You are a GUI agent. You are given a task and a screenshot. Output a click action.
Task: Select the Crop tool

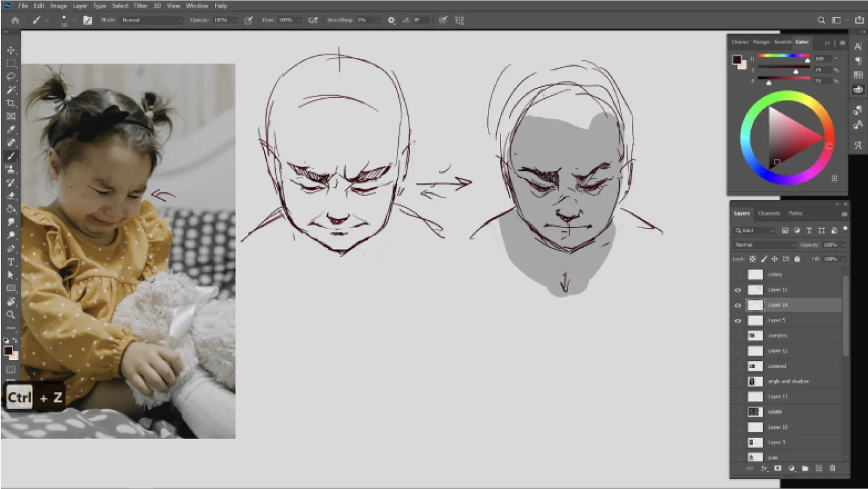pos(11,103)
